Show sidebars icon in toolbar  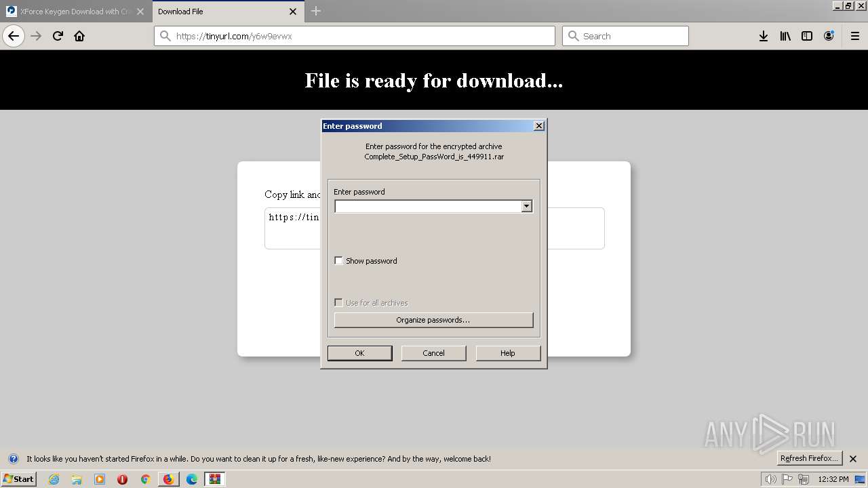coord(807,36)
